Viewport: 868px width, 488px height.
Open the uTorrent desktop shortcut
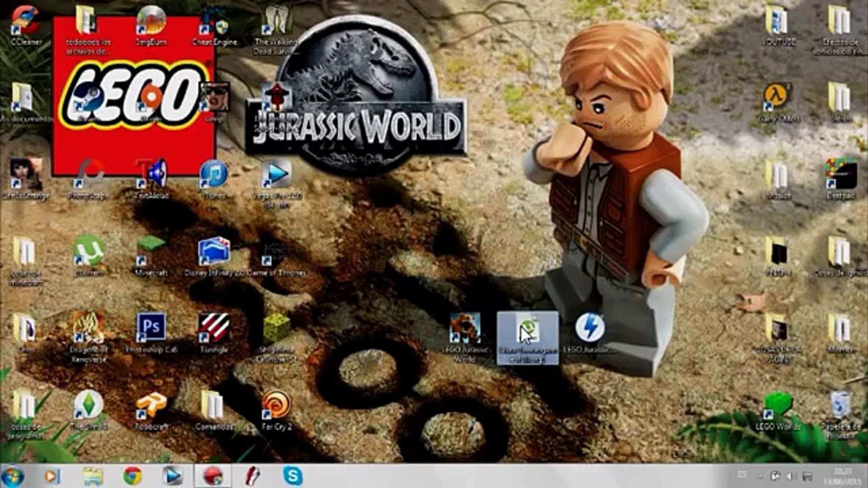click(x=89, y=255)
